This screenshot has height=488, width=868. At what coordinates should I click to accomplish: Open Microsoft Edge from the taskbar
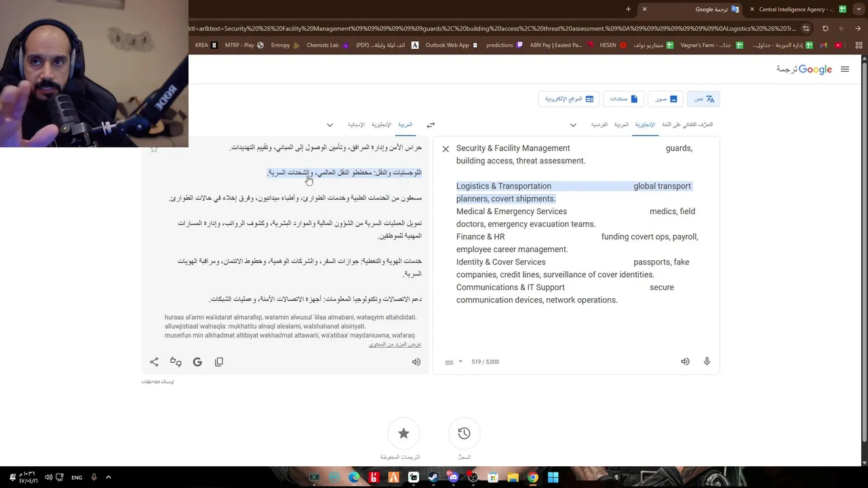(353, 477)
